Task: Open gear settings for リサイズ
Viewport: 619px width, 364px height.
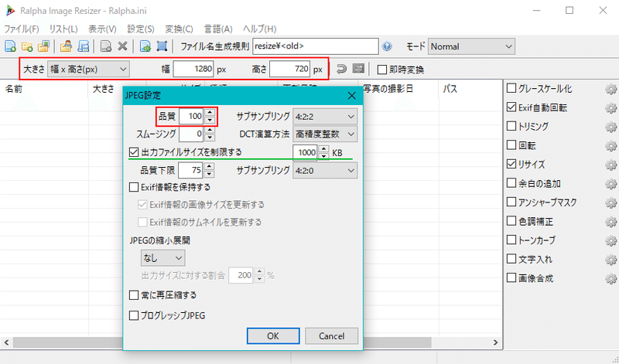Action: click(610, 165)
